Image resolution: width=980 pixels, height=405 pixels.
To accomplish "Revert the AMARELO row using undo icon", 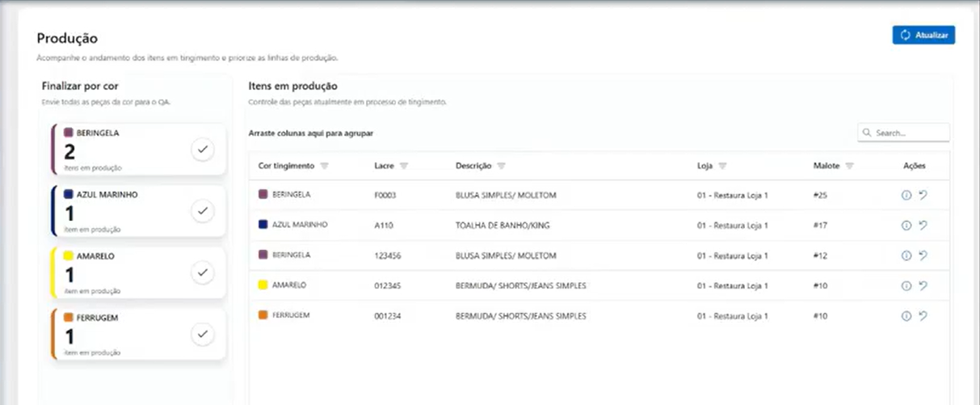I will coord(923,285).
